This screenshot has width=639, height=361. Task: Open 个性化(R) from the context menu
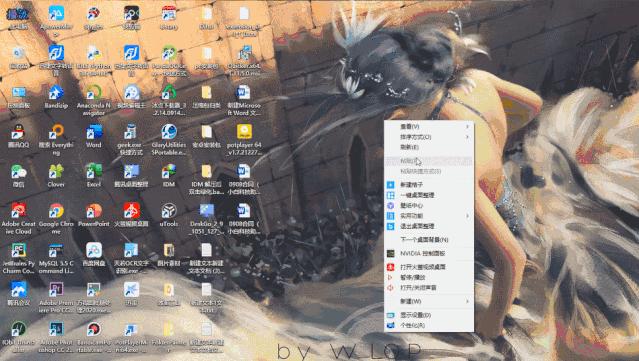click(429, 326)
